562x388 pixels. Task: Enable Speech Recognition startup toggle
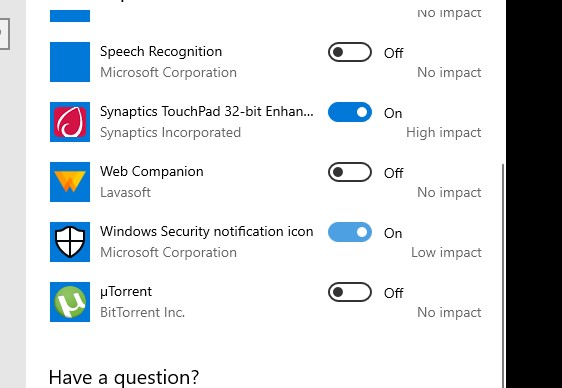[x=350, y=52]
